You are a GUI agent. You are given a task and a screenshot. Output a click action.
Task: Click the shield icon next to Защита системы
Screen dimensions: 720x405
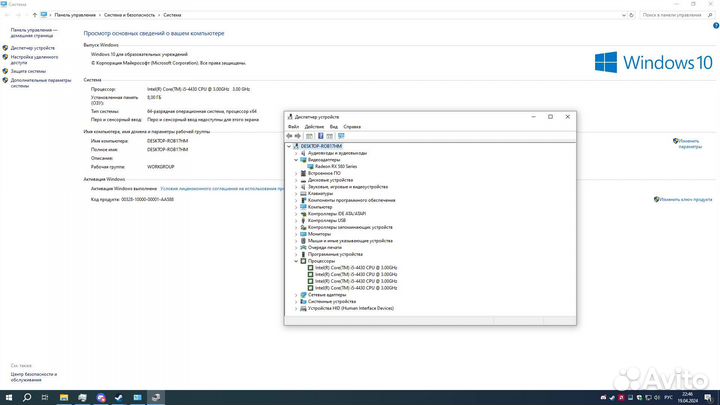point(5,71)
